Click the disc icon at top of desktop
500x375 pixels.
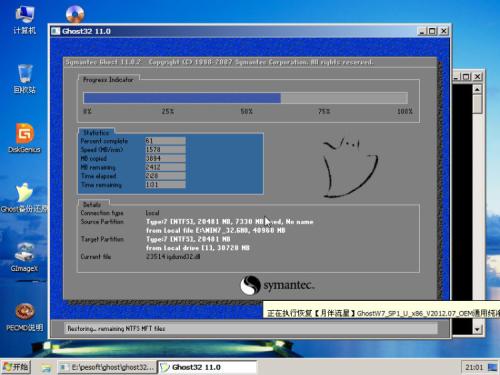(75, 14)
